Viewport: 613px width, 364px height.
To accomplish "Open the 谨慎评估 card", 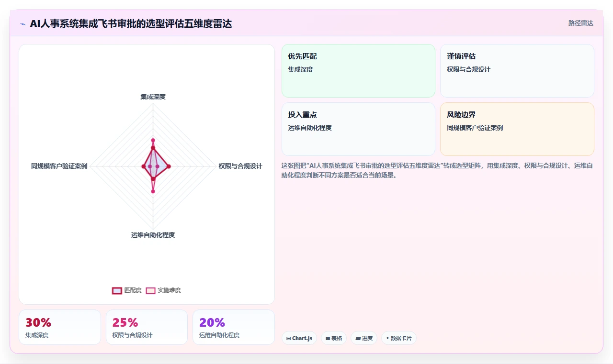I will click(517, 71).
